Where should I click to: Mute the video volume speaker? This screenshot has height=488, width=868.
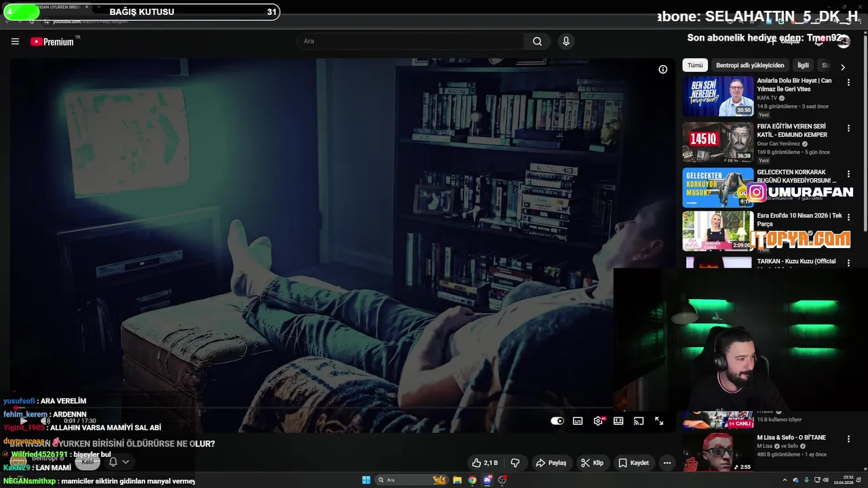pyautogui.click(x=45, y=421)
